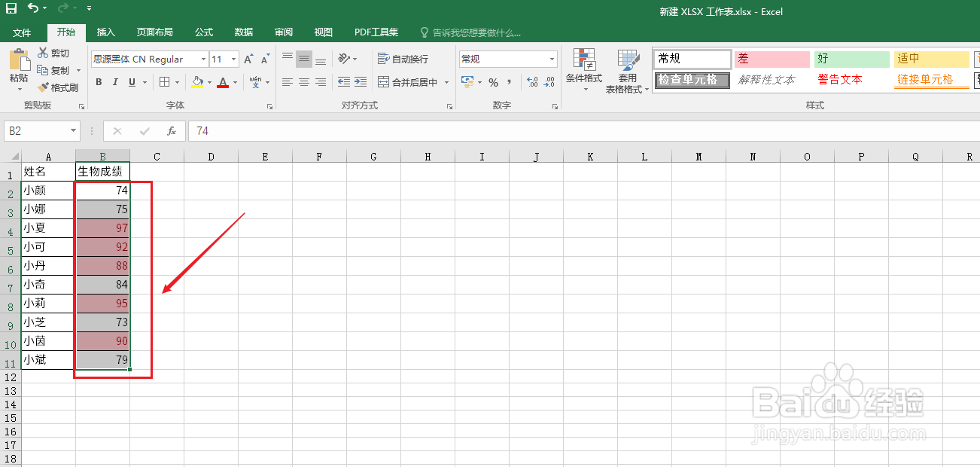Toggle bold formatting on selected cells
This screenshot has width=980, height=467.
coord(99,81)
